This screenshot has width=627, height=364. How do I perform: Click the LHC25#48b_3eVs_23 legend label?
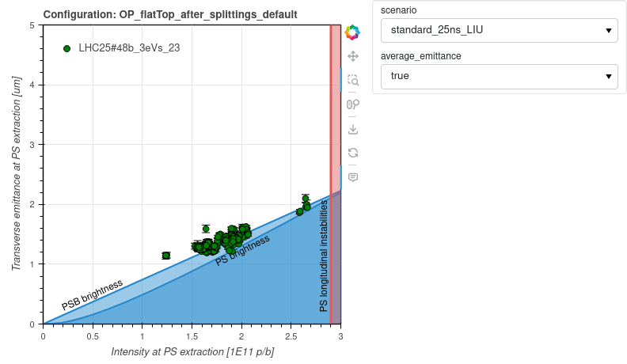click(129, 47)
